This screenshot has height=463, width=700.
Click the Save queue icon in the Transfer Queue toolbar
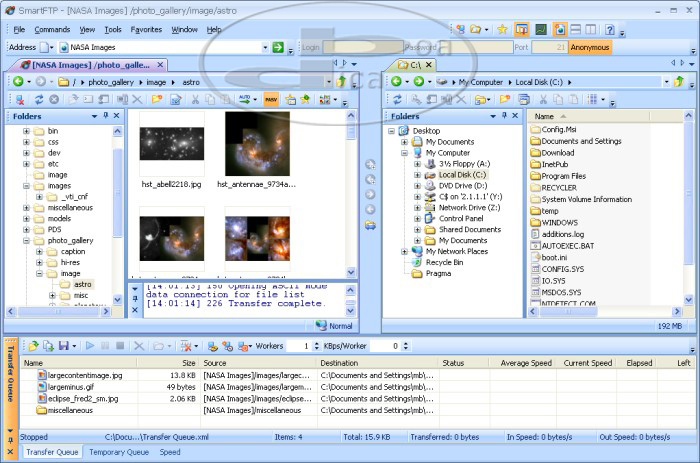[62, 346]
